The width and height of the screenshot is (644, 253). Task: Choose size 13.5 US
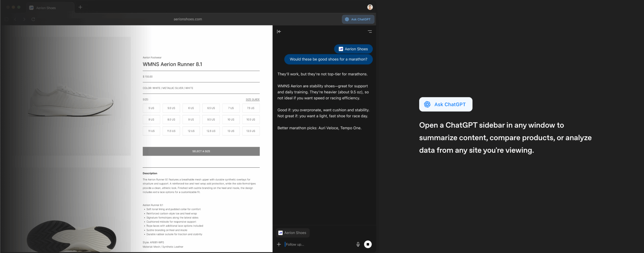tap(251, 131)
